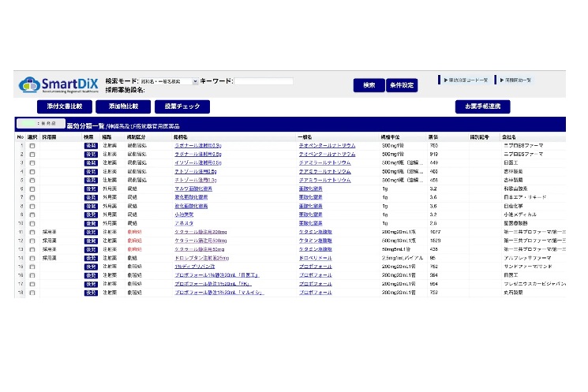Tick the selection checkbox for row 17
The image size is (588, 392).
pos(32,284)
